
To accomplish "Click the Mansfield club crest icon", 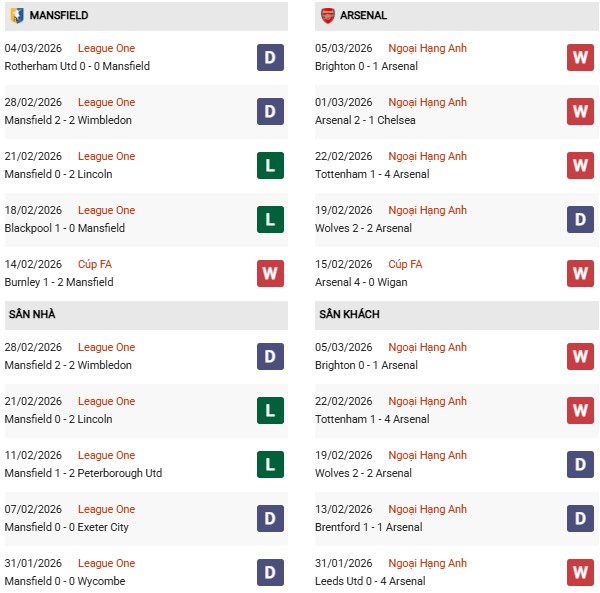I will [x=16, y=16].
